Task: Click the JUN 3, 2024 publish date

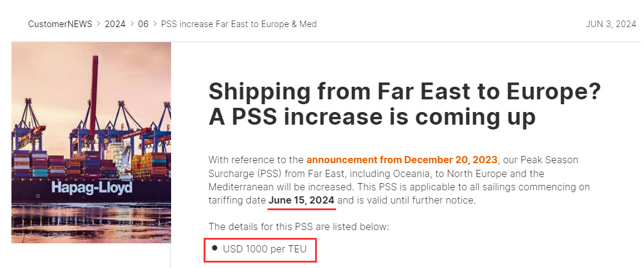Action: pyautogui.click(x=611, y=24)
